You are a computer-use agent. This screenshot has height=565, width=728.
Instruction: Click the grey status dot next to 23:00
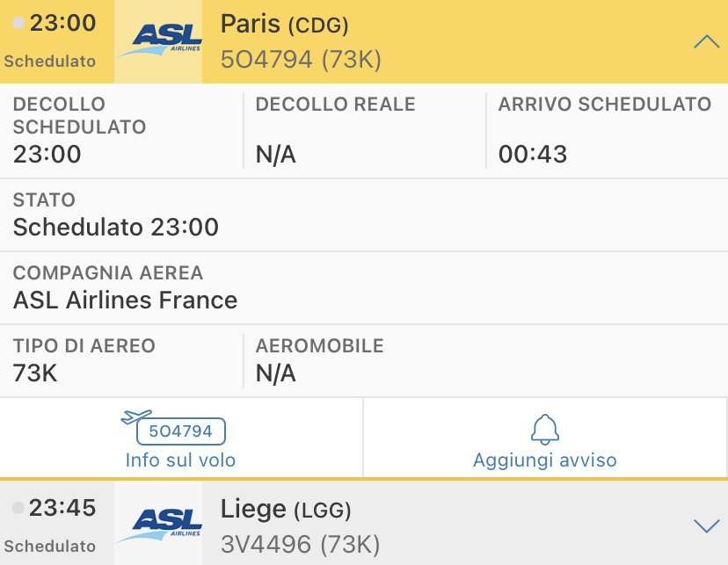(18, 24)
